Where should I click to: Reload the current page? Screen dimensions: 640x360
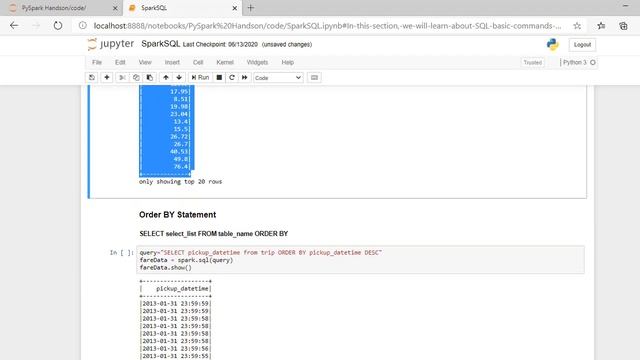(x=58, y=26)
